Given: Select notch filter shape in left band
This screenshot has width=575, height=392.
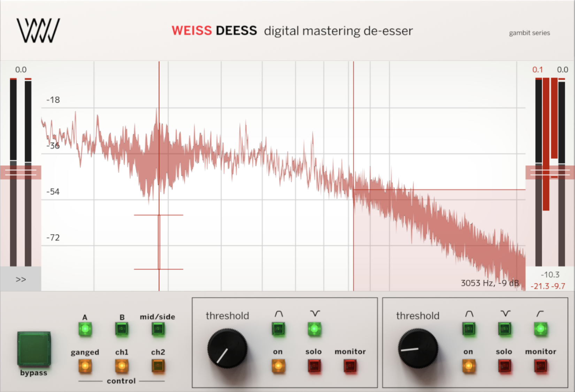Looking at the screenshot, I should click(314, 329).
